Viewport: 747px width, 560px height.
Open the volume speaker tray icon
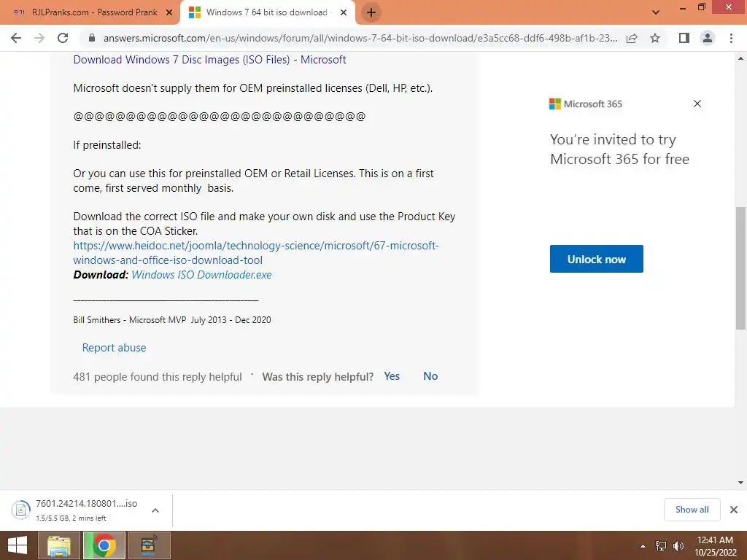pyautogui.click(x=678, y=546)
